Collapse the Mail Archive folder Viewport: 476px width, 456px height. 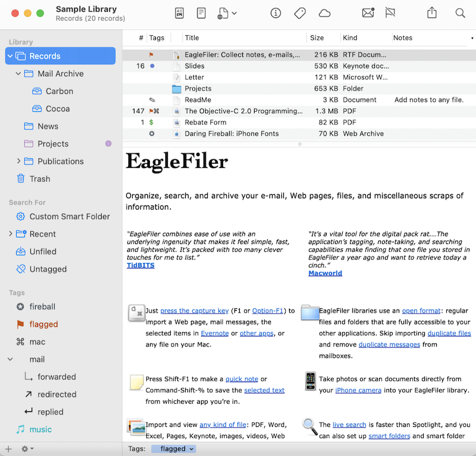point(18,74)
